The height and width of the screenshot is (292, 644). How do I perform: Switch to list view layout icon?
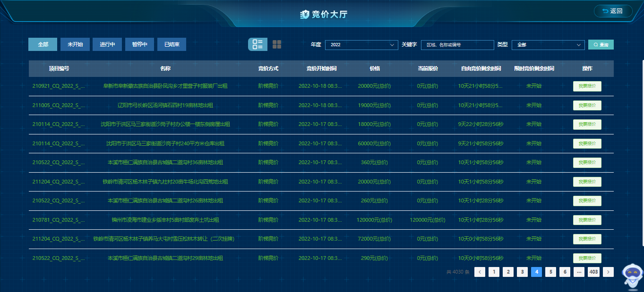point(258,44)
